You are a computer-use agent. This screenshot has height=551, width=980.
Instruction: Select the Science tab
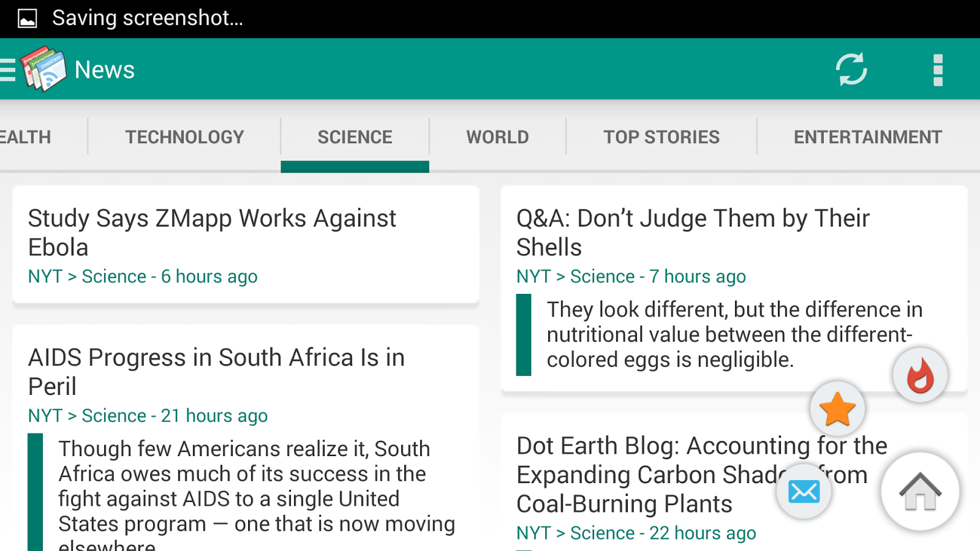(355, 137)
